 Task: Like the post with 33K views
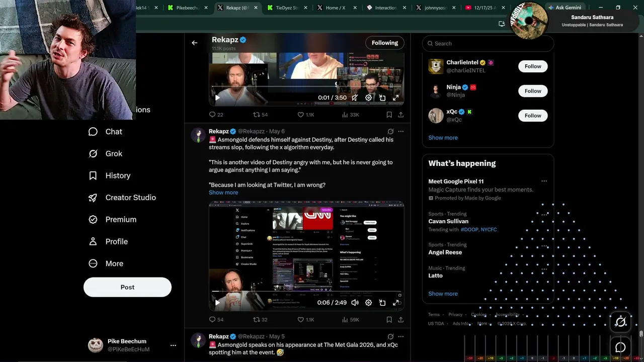[305, 115]
